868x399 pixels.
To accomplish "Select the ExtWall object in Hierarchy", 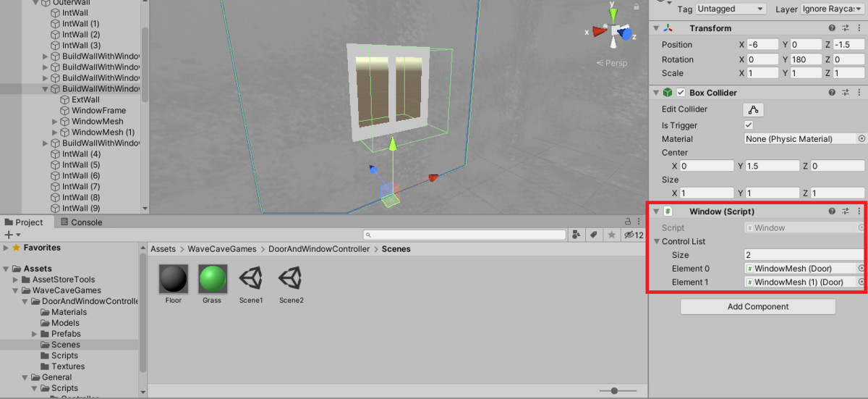I will click(x=85, y=99).
